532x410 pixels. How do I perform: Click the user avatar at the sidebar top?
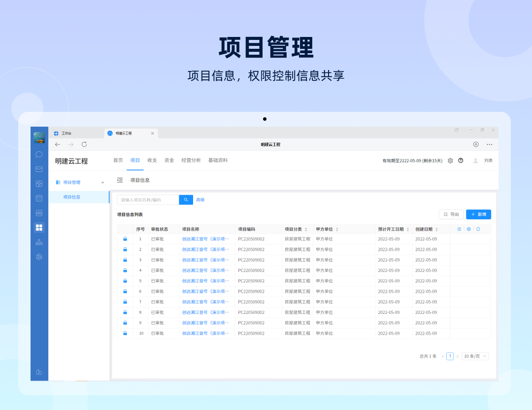point(39,137)
